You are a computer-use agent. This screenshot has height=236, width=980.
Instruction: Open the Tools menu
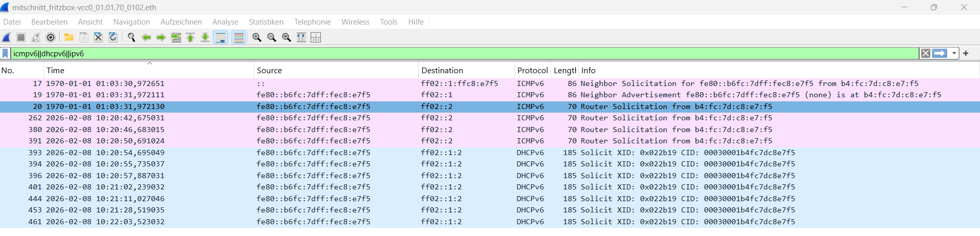(x=388, y=22)
